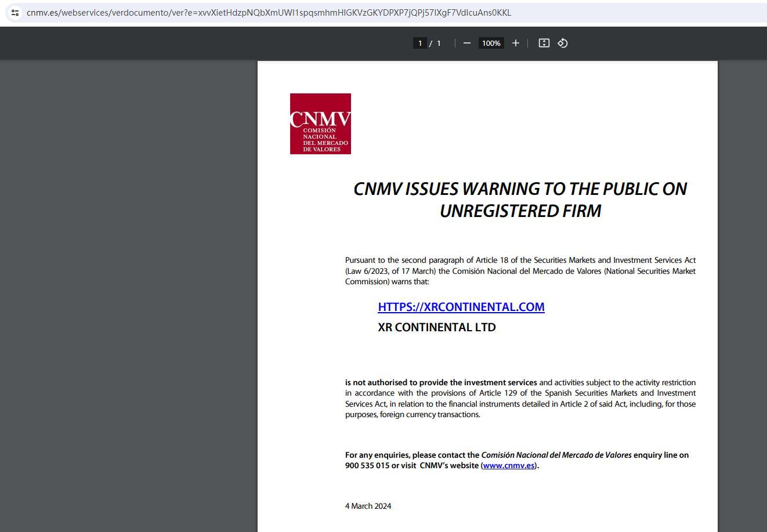Click the italic 'Comisión Nacional del Mercado' enquiry text

556,455
